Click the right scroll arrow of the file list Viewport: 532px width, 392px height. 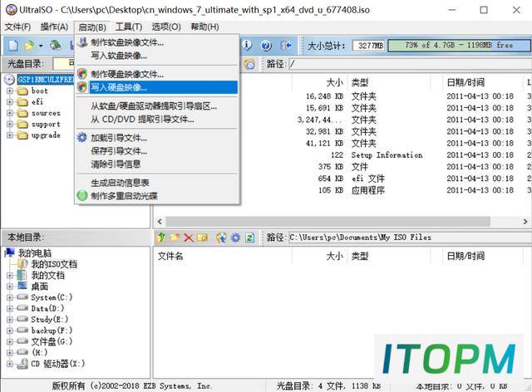coord(525,222)
